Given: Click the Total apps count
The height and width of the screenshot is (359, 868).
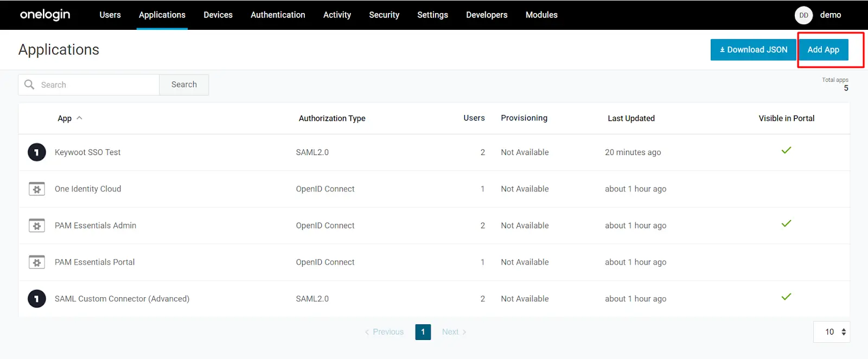Looking at the screenshot, I should point(846,88).
